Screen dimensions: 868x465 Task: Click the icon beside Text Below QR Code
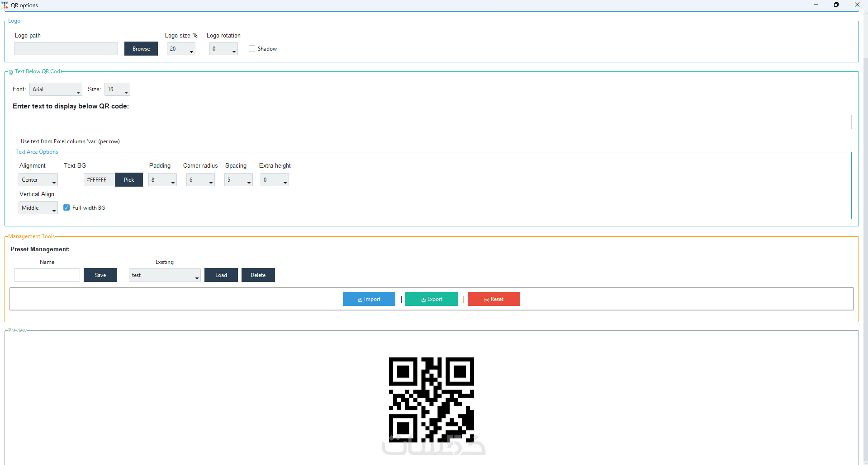(x=11, y=72)
